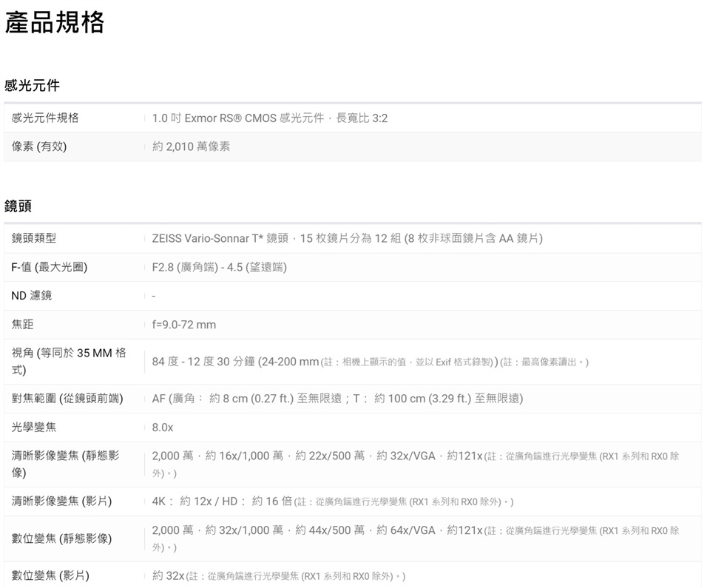710x588 pixels.
Task: Click the ND 濾鏡 row label
Action: [x=32, y=296]
